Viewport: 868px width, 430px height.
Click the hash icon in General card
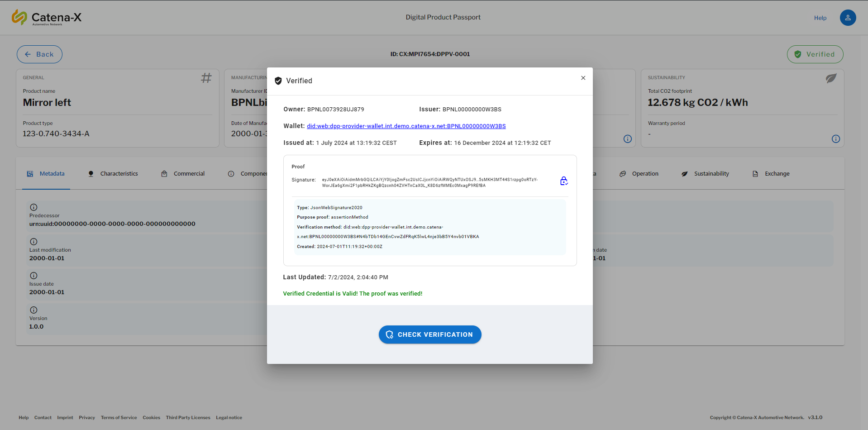click(206, 78)
